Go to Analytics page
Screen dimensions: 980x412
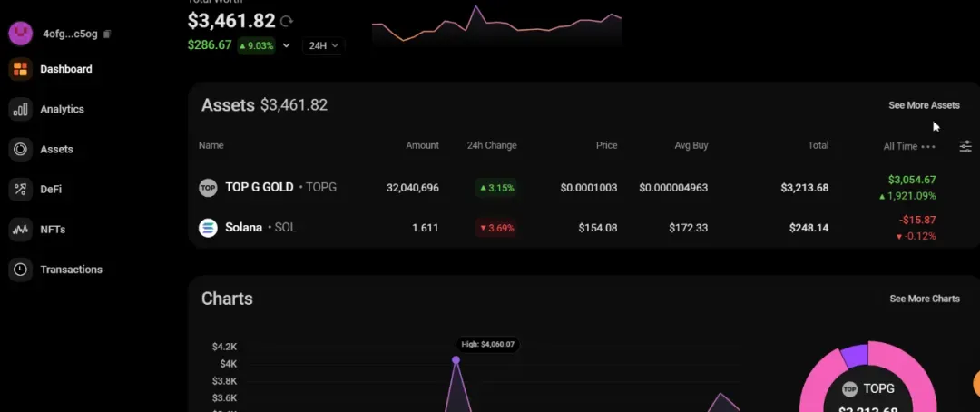click(62, 109)
